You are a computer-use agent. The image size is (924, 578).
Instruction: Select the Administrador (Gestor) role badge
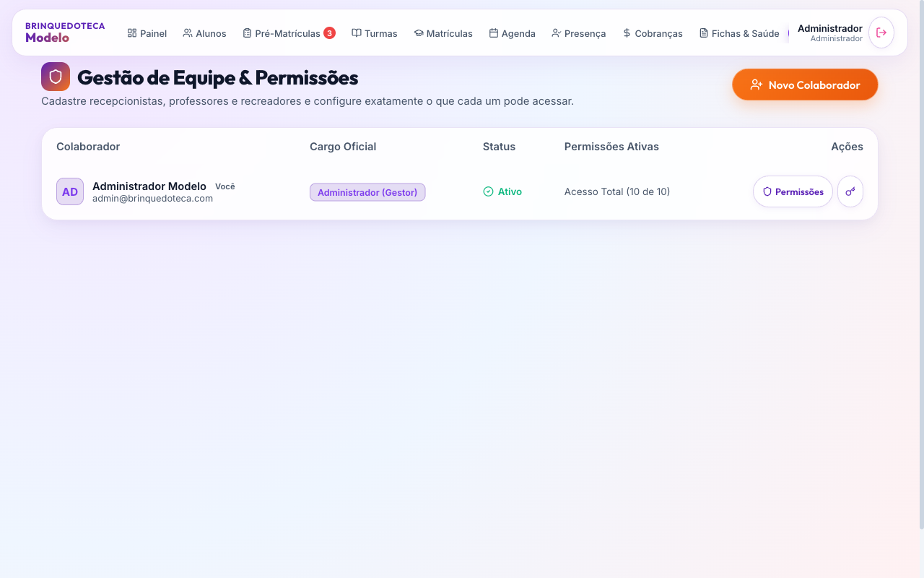click(x=367, y=192)
